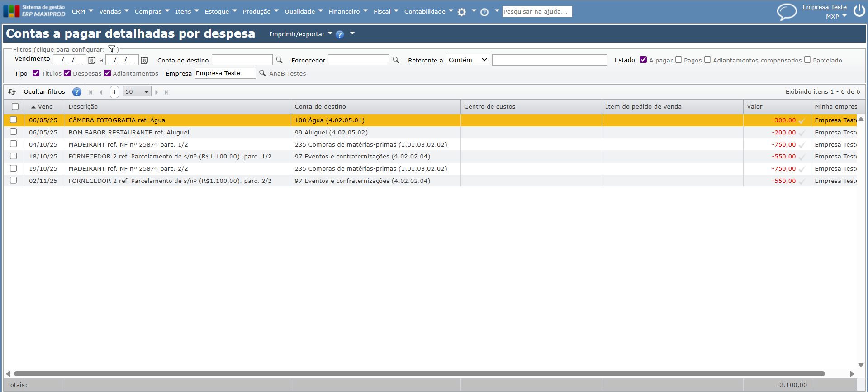Search Conta de destino with magnifier icon
The width and height of the screenshot is (868, 392).
click(279, 60)
